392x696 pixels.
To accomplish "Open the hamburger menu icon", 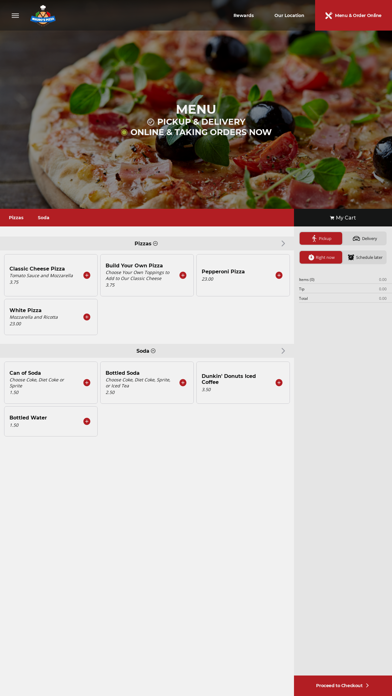I will [x=15, y=16].
